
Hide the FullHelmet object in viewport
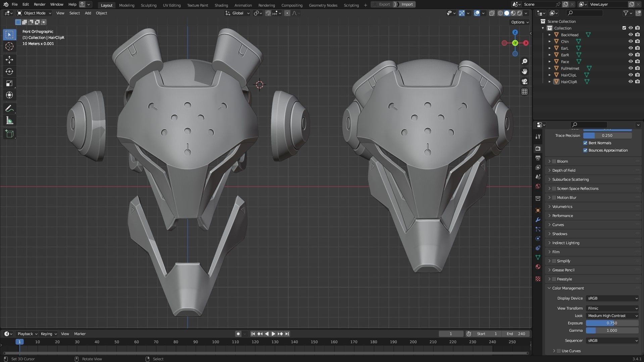pyautogui.click(x=631, y=68)
